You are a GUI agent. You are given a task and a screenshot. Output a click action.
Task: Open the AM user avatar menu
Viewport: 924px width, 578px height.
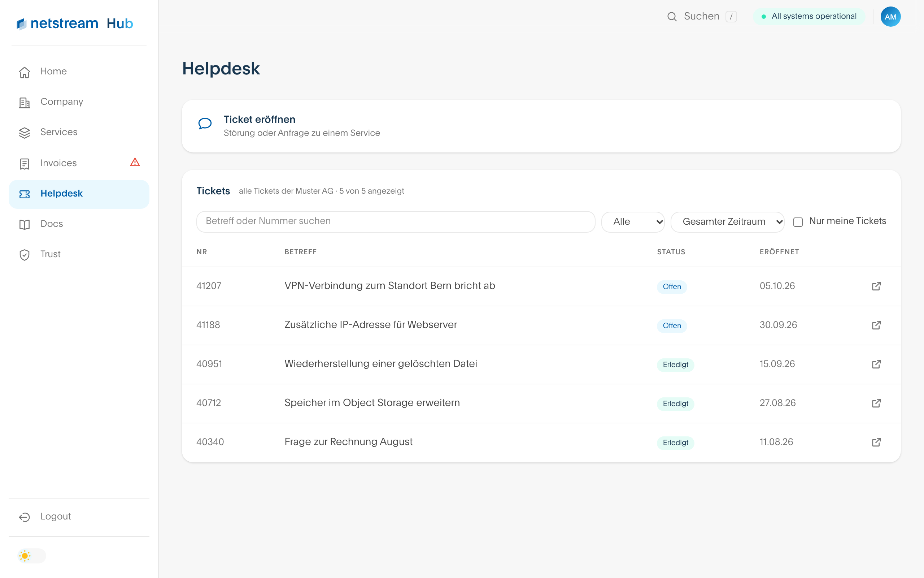(x=890, y=17)
